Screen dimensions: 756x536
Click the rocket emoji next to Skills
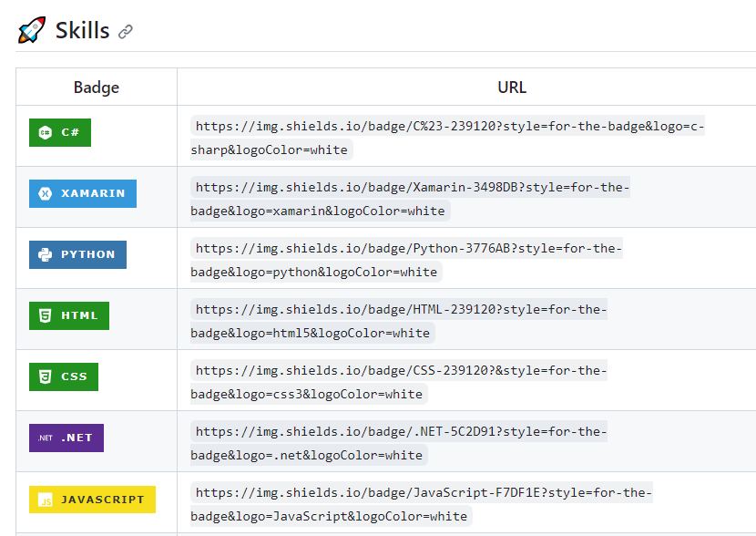pyautogui.click(x=32, y=30)
